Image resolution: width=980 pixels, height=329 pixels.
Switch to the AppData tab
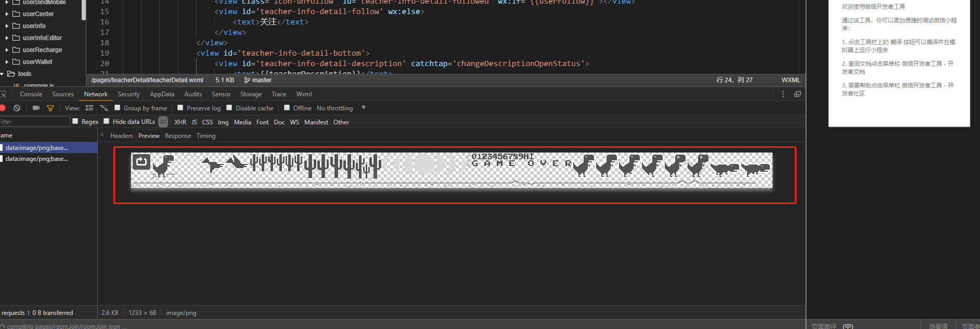(x=162, y=94)
